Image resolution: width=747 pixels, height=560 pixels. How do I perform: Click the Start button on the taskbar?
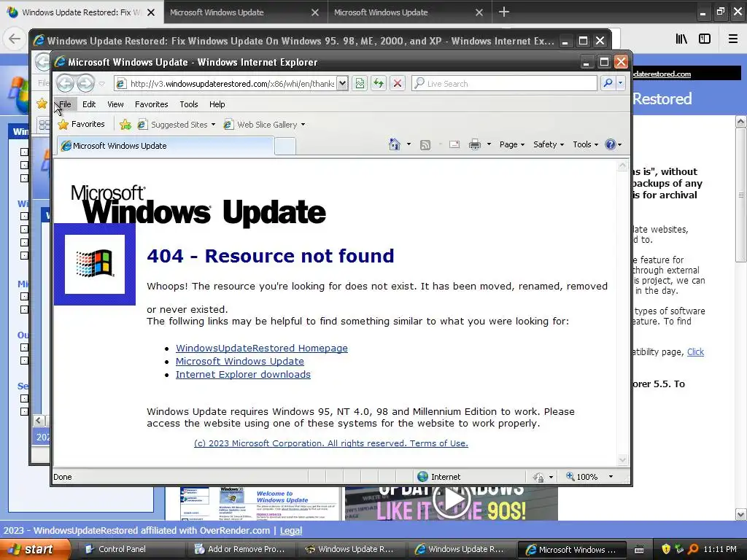point(35,549)
